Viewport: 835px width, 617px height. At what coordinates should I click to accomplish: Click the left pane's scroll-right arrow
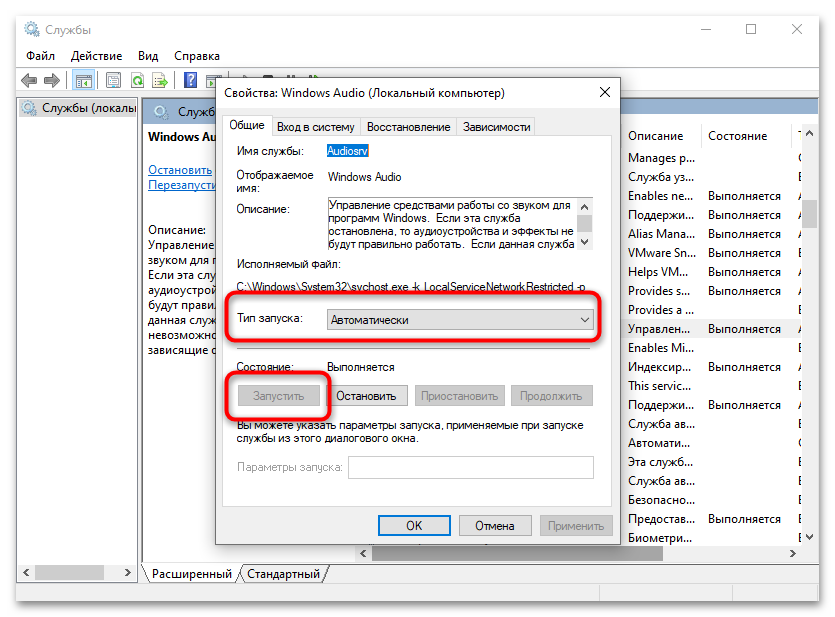tap(127, 573)
